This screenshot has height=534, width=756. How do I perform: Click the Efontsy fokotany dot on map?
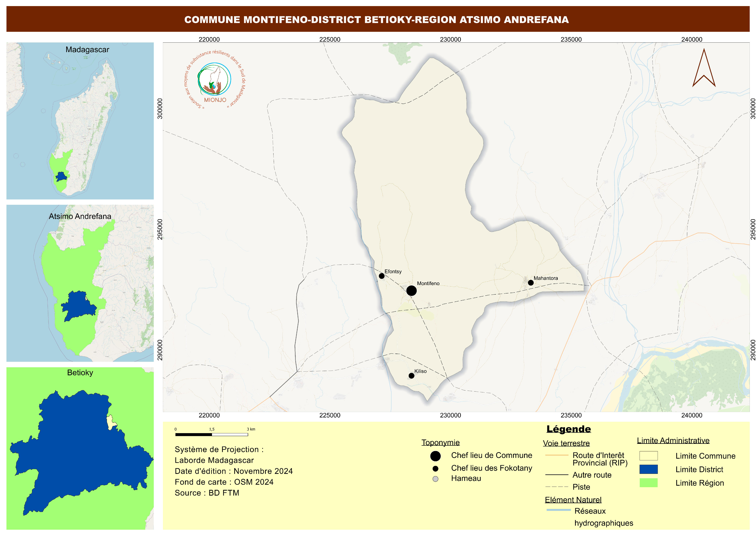click(x=382, y=276)
